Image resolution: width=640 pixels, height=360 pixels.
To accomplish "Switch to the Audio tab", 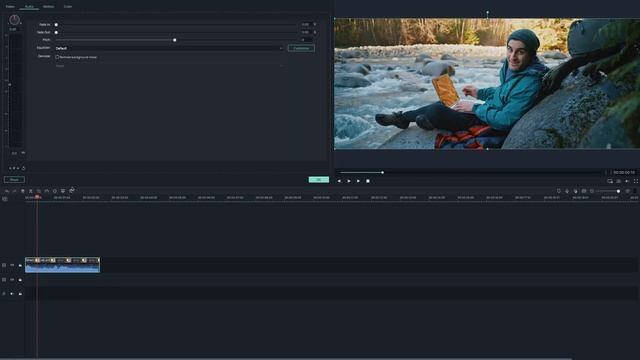I will point(29,7).
